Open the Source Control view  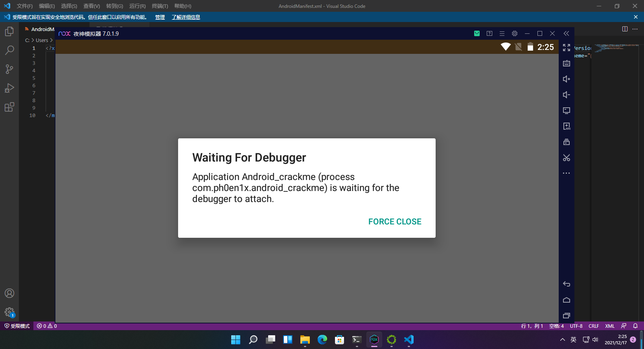click(9, 69)
